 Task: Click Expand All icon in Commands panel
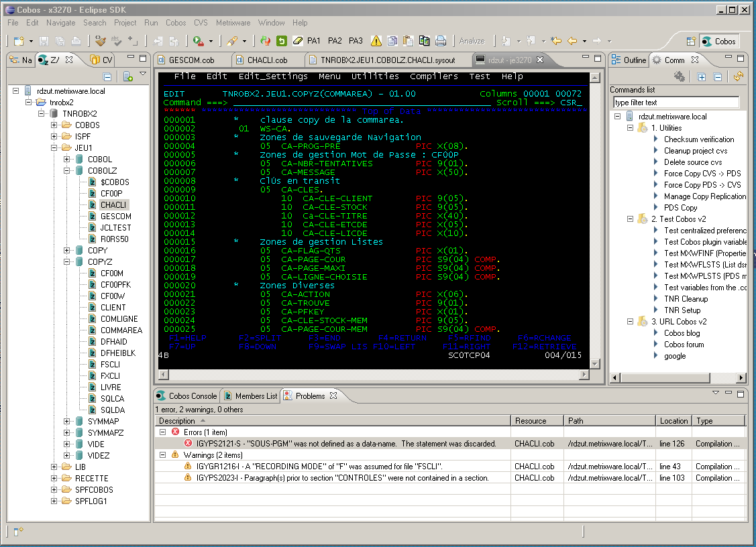tap(702, 76)
